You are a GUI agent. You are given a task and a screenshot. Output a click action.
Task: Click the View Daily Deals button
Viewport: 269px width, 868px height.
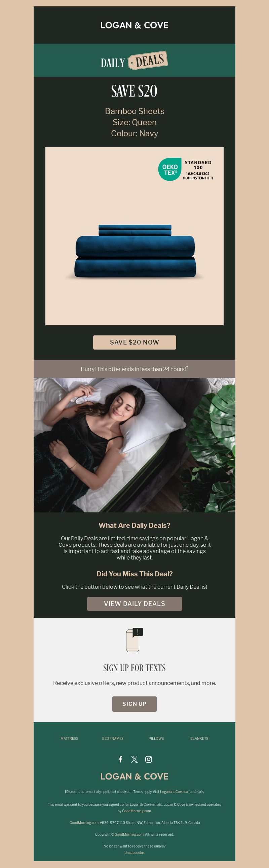pyautogui.click(x=134, y=604)
